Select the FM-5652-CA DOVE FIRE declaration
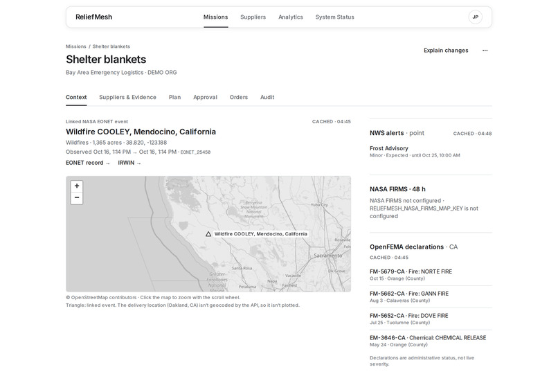This screenshot has height=392, width=558. click(x=431, y=319)
